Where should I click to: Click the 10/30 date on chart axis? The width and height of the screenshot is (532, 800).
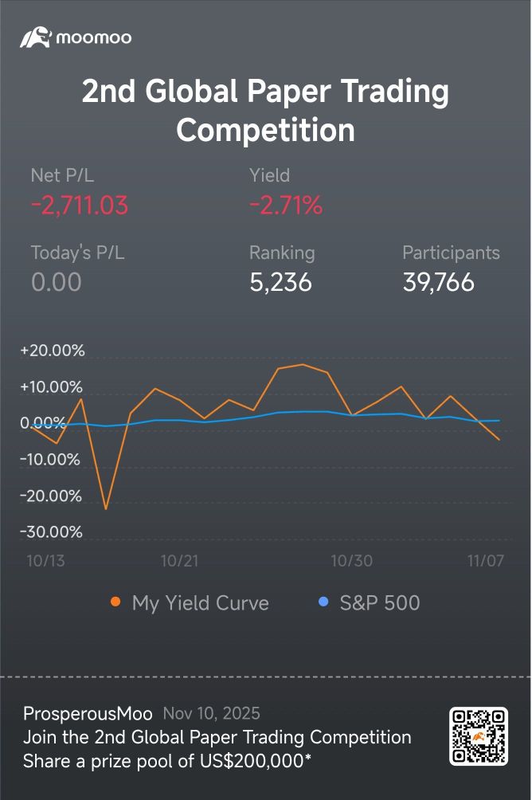click(351, 561)
